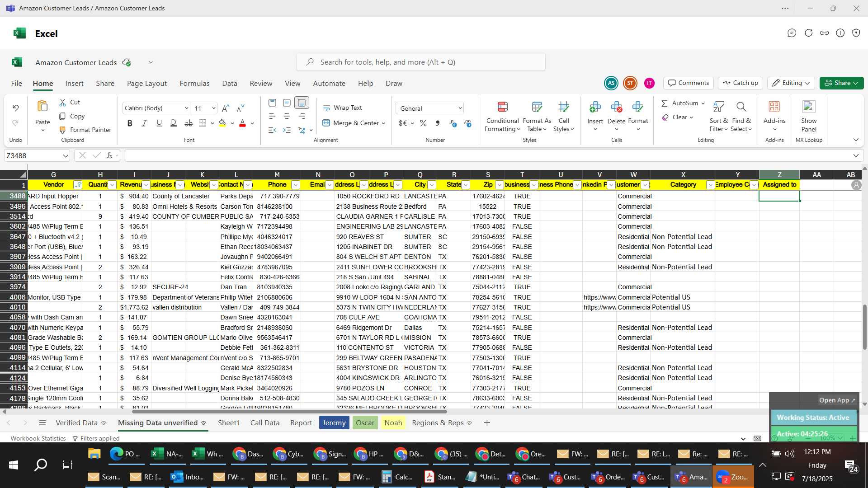Click the Delete cells icon

(x=616, y=107)
